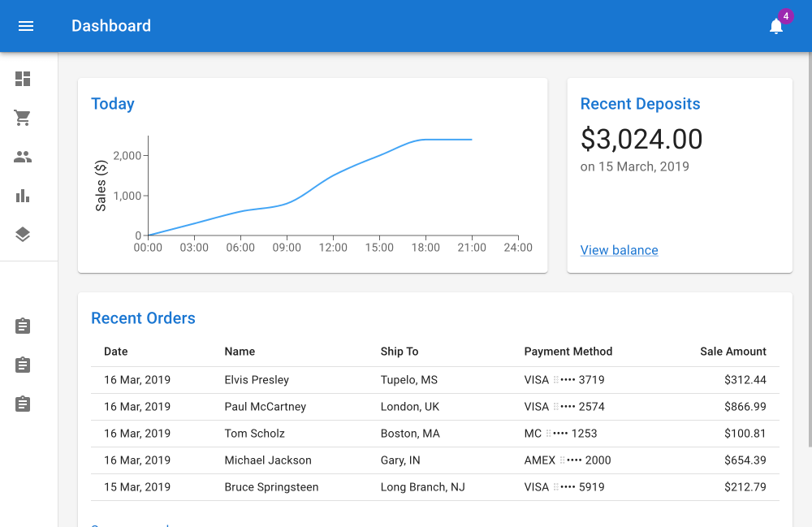
Task: Click the Payment Method column header
Action: click(x=568, y=352)
